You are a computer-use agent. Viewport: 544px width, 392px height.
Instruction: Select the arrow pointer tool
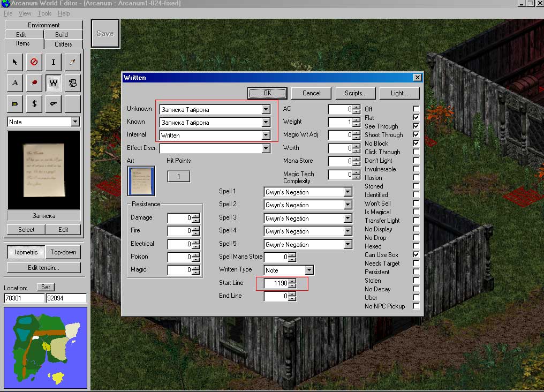(14, 62)
